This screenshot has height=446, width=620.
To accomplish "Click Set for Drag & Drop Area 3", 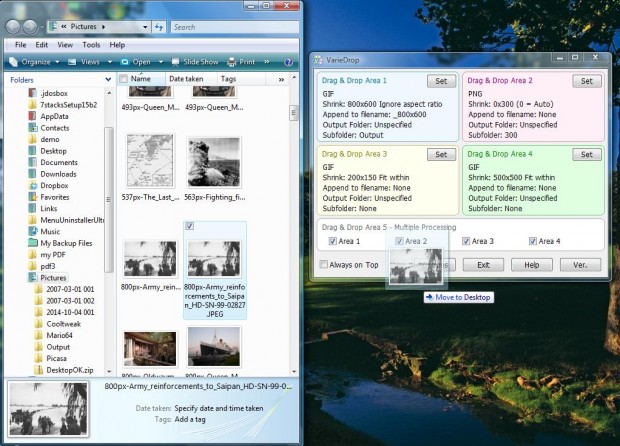I will [x=441, y=155].
